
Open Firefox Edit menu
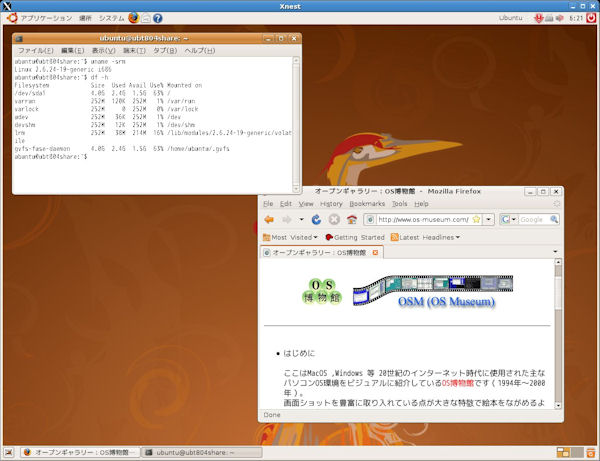[x=286, y=204]
